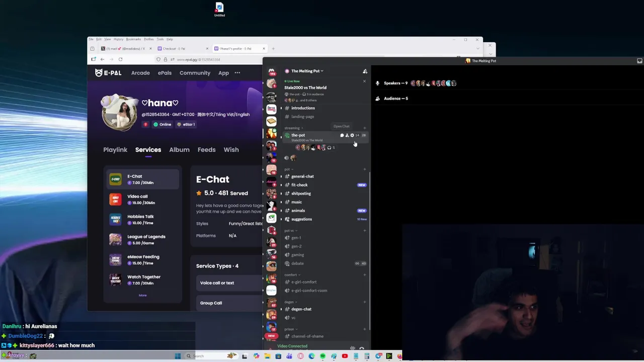The height and width of the screenshot is (362, 644).
Task: Add channel to streaming category
Action: [x=365, y=128]
